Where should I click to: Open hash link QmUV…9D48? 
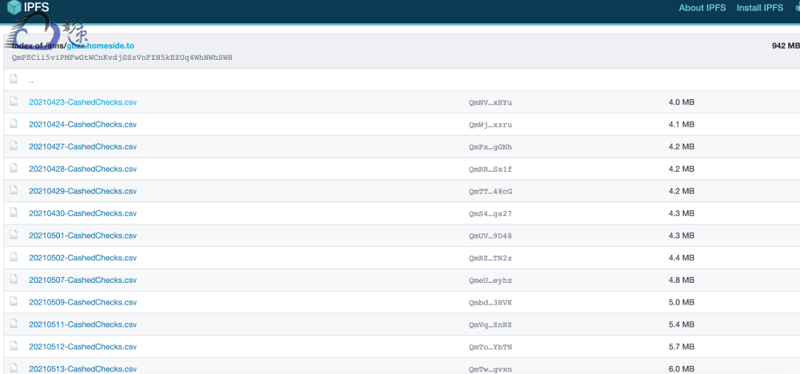[x=490, y=236]
